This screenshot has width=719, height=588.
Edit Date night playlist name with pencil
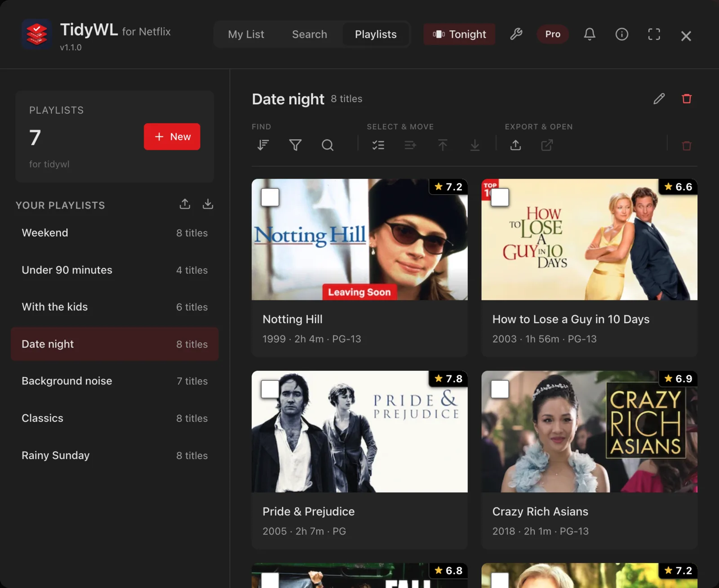(659, 98)
